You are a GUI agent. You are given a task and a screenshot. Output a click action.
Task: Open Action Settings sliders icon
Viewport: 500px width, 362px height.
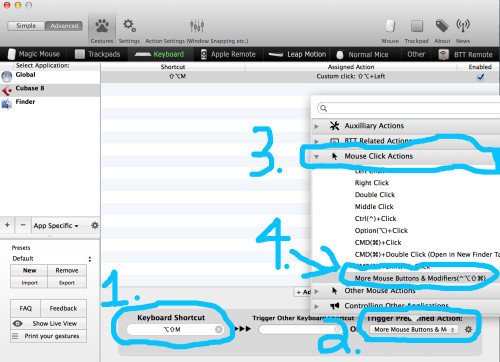point(197,26)
